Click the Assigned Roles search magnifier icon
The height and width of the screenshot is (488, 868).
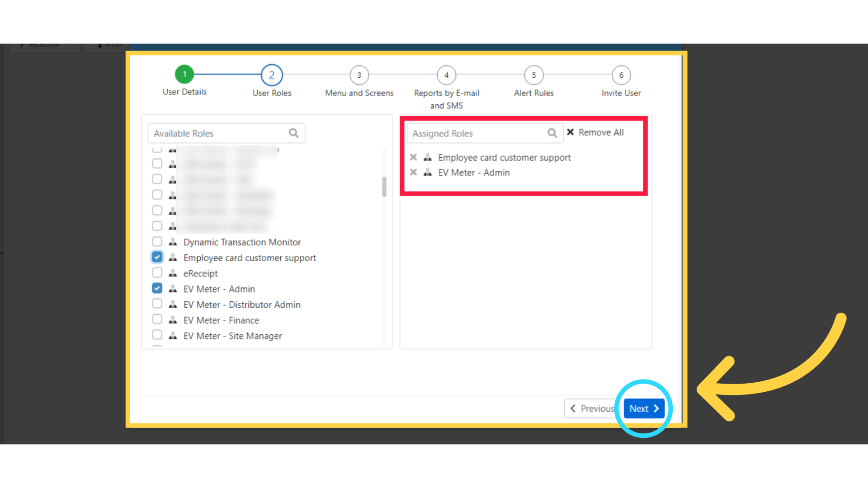click(x=552, y=133)
